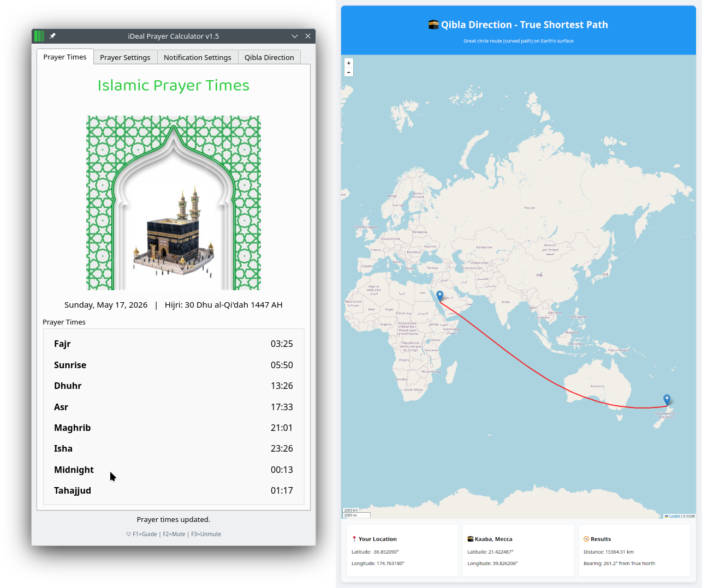Click the Kaaba illustration image
Screen dimensions: 702x588
[x=174, y=202]
